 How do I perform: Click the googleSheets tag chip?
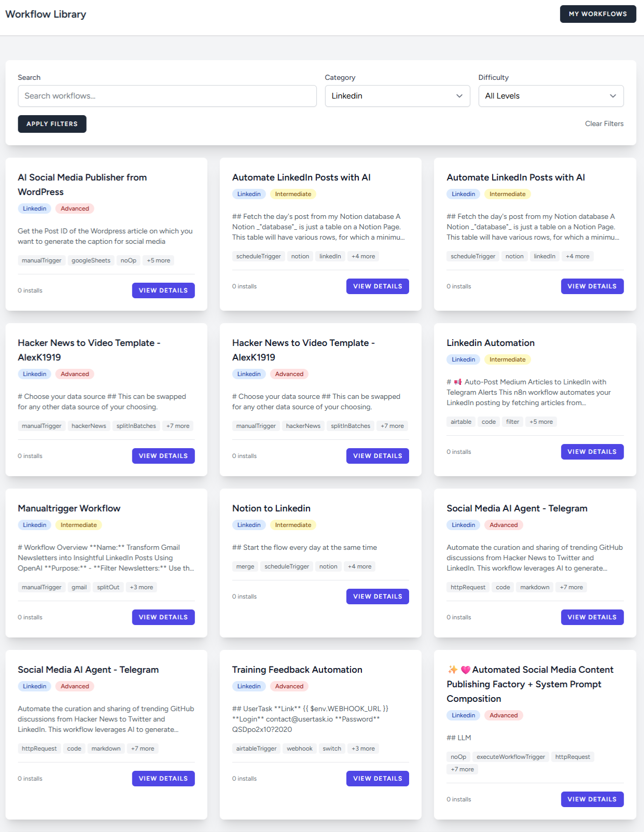click(x=91, y=260)
